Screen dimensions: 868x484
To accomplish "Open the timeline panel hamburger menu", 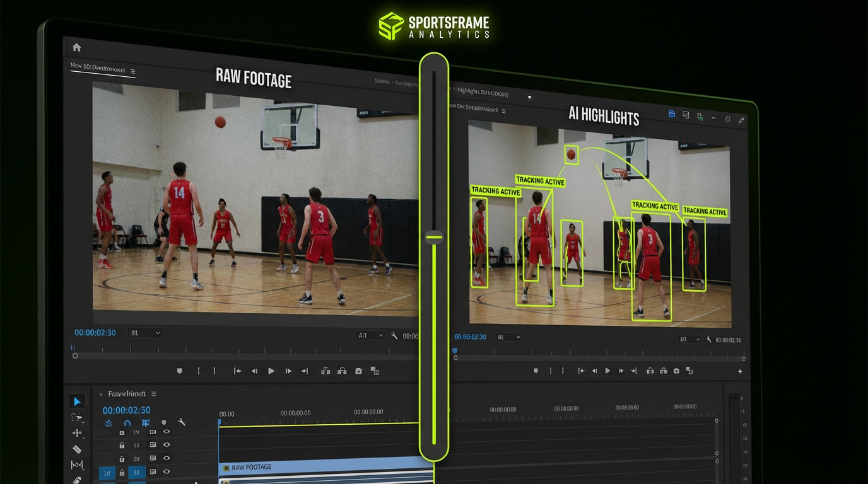I will [153, 394].
